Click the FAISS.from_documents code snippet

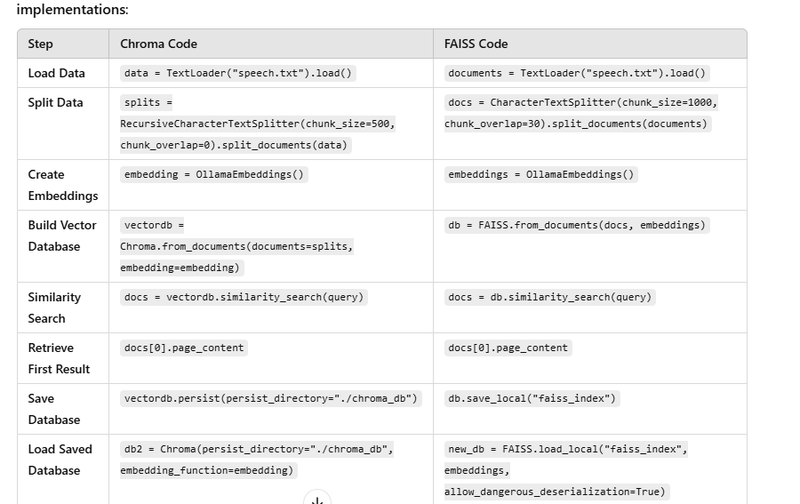click(577, 225)
